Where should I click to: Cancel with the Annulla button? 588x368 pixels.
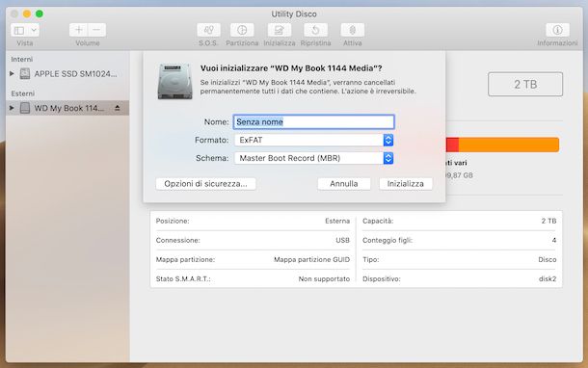tap(344, 184)
